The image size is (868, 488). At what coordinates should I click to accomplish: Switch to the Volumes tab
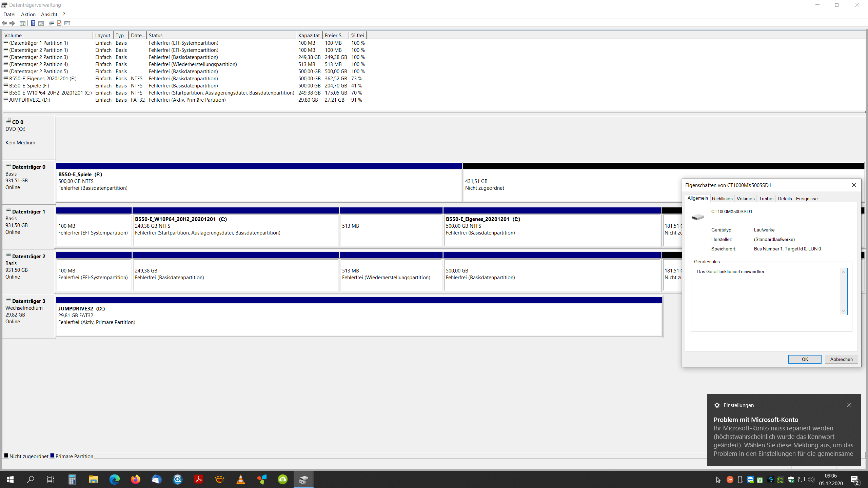pyautogui.click(x=745, y=199)
